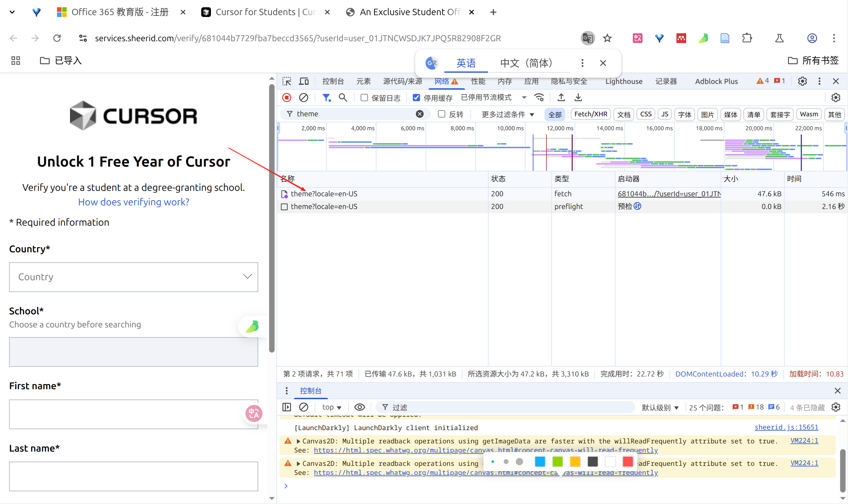Expand first Canvas2D warning message
This screenshot has width=848, height=504.
(x=298, y=441)
